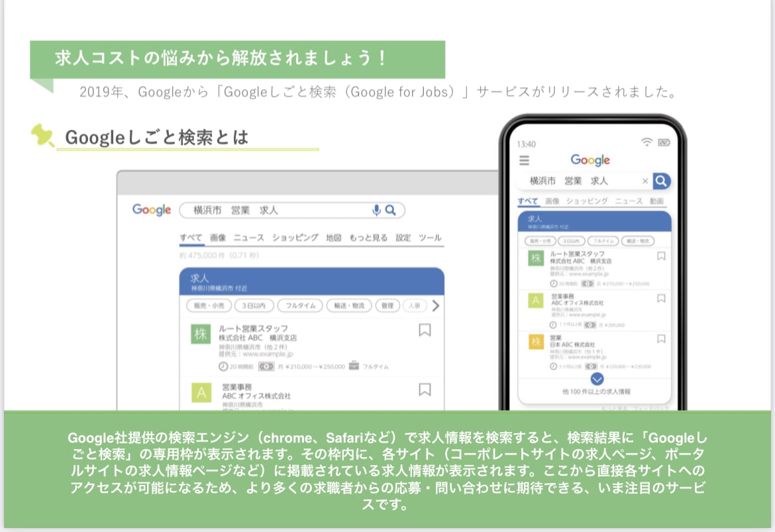This screenshot has width=775, height=532.
Task: Switch to the desktop 画像 tab
Action: click(x=218, y=238)
